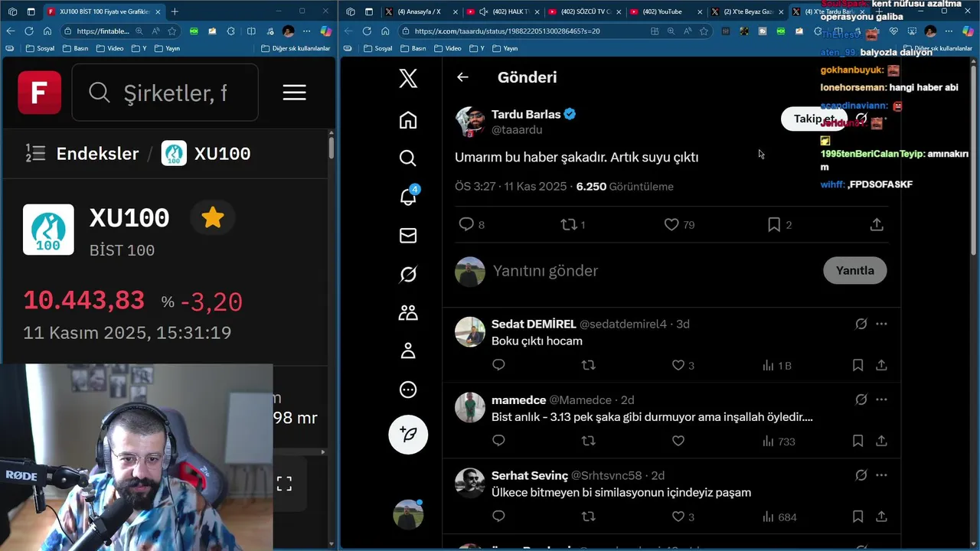The image size is (980, 551).
Task: Switch to X'te Beyaz Gazete tab
Action: point(747,11)
